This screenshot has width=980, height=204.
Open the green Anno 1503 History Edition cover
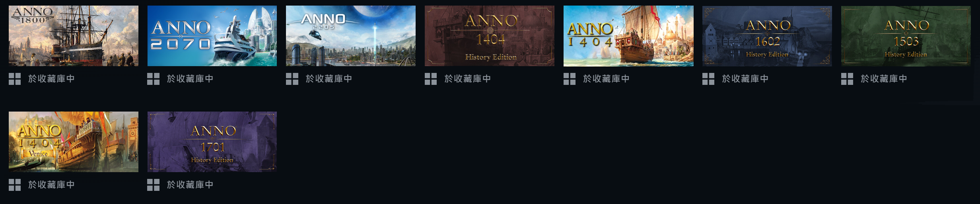pyautogui.click(x=906, y=36)
